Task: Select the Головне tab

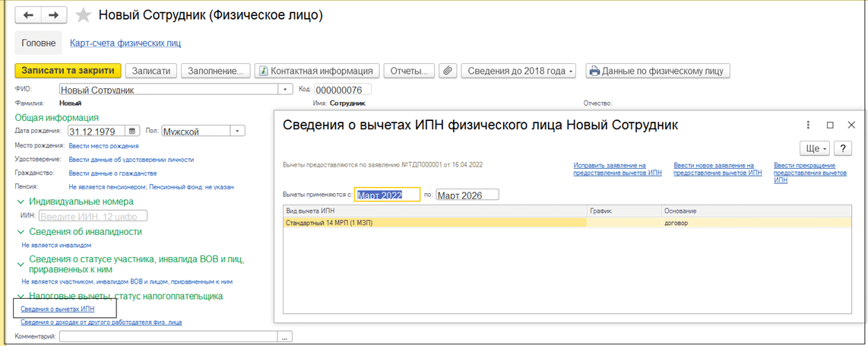Action: coord(37,43)
